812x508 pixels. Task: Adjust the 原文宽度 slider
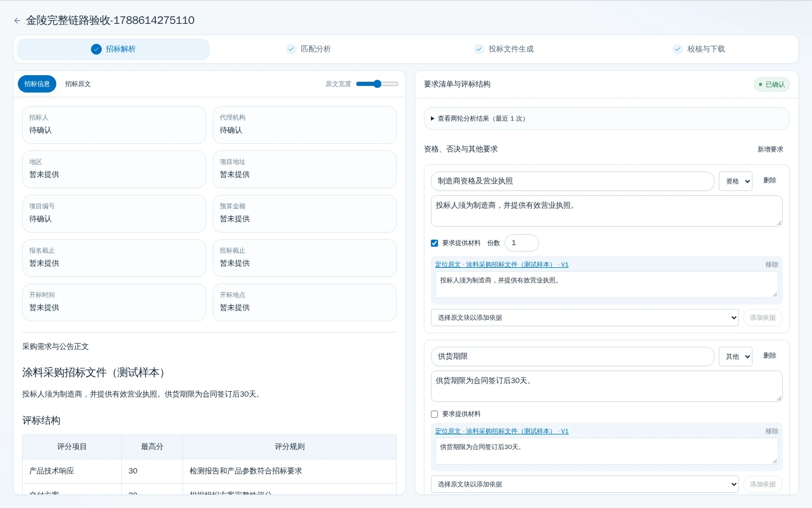point(377,84)
